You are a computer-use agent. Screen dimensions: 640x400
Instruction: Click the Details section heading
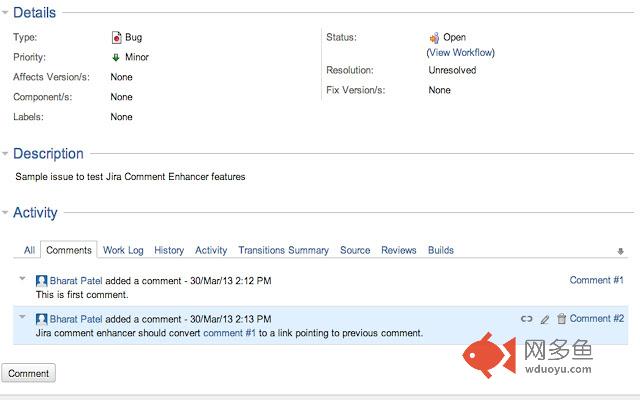point(34,13)
